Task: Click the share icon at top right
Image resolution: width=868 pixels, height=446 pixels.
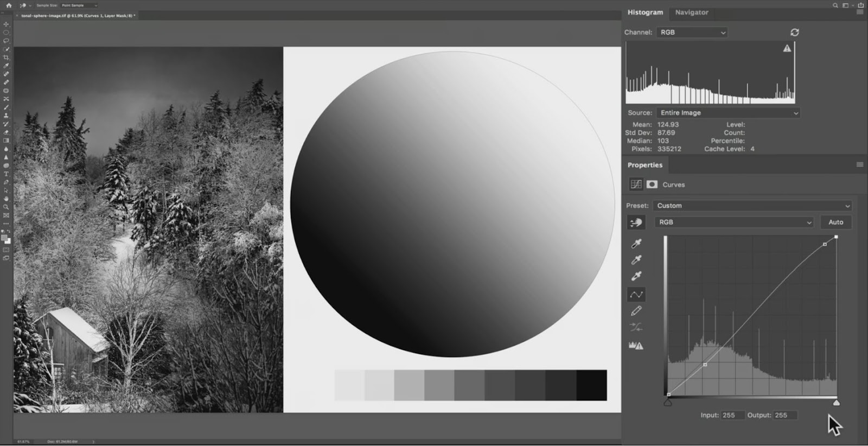Action: coord(860,5)
